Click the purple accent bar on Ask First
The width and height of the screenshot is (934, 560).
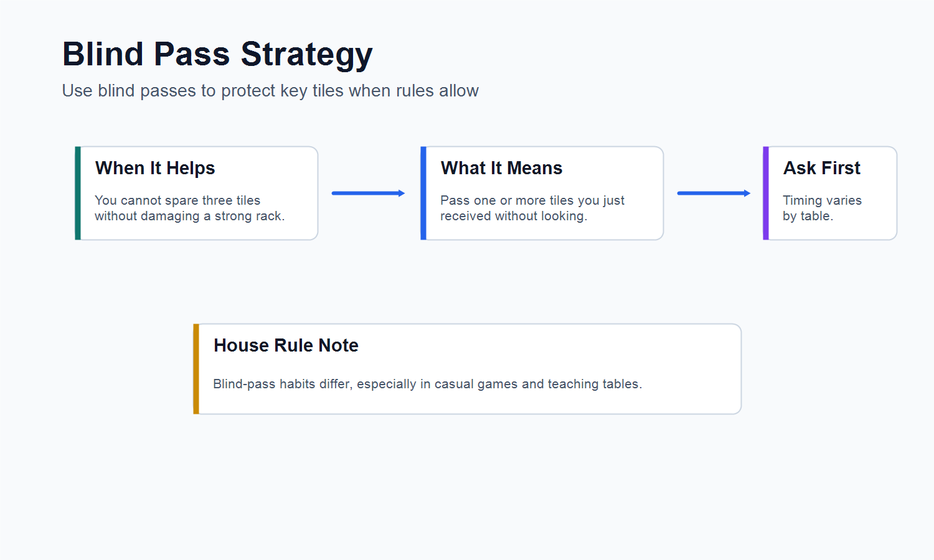[x=766, y=193]
